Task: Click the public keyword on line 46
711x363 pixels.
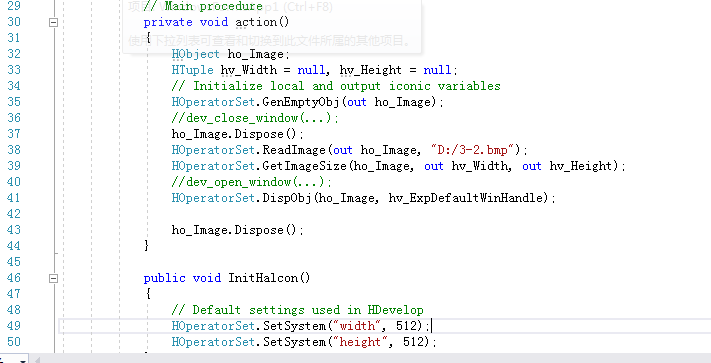Action: pyautogui.click(x=164, y=278)
